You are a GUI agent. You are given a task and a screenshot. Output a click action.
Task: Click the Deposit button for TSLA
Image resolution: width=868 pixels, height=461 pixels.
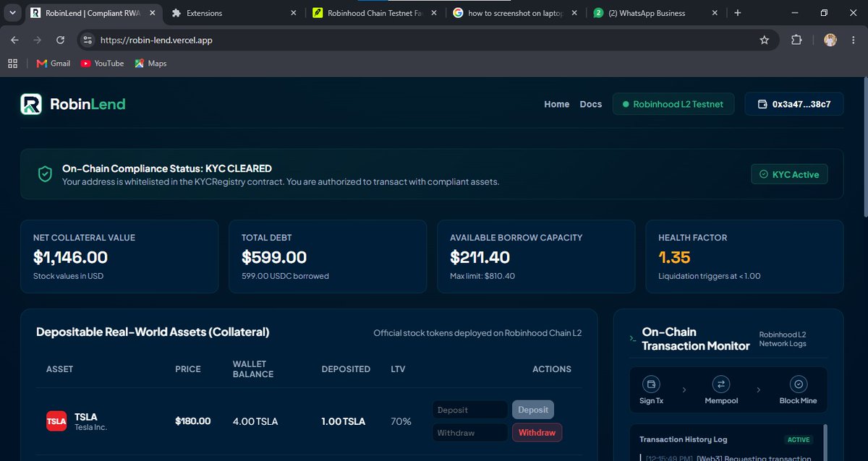[x=533, y=410]
